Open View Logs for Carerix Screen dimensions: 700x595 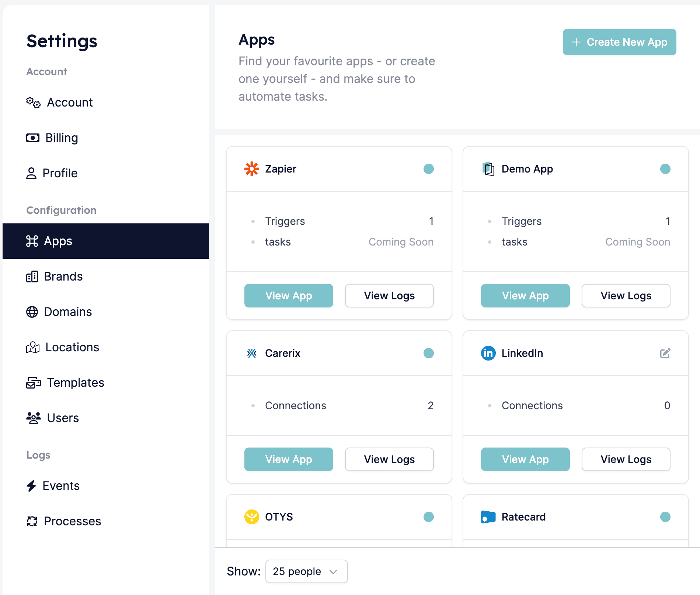(389, 459)
